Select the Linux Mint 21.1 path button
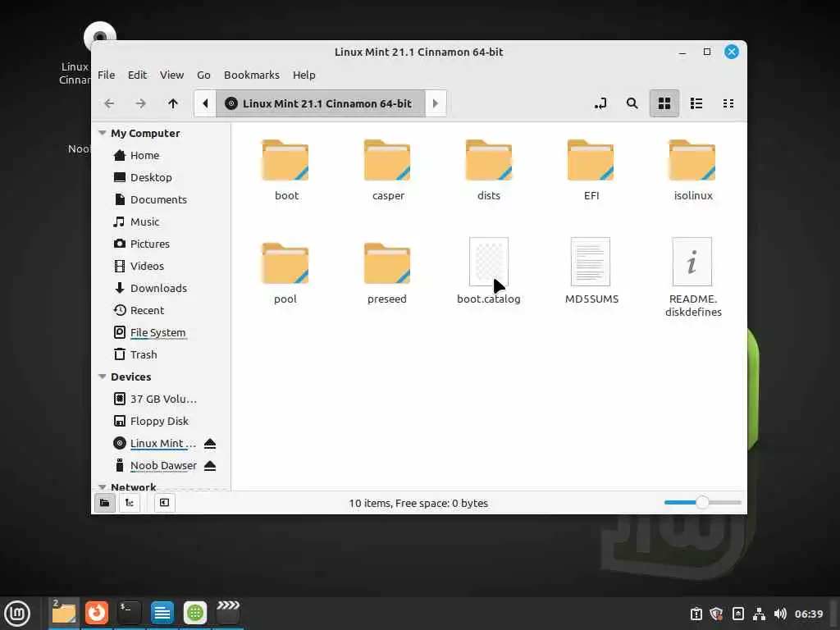Screen dimensions: 840x630 tap(321, 103)
